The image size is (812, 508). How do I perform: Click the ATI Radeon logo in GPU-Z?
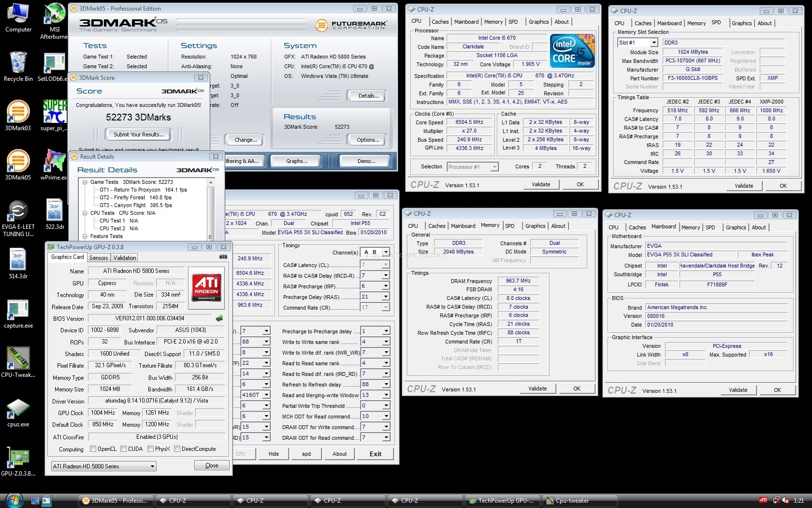(206, 287)
